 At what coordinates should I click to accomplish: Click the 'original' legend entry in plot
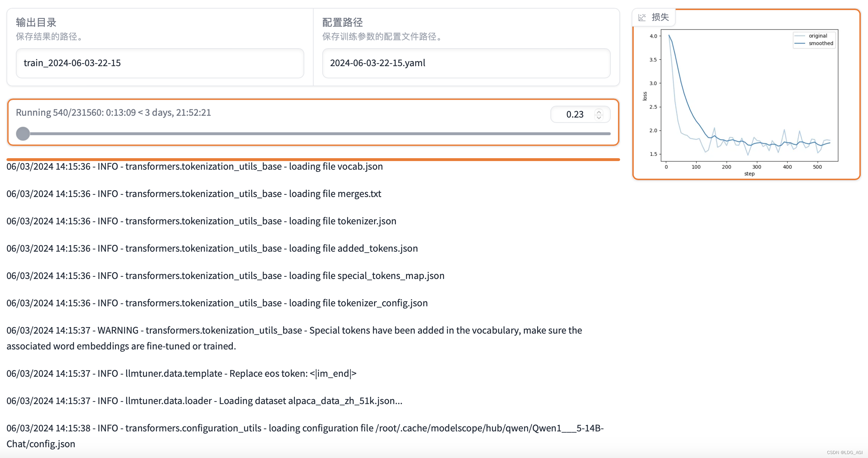click(818, 36)
